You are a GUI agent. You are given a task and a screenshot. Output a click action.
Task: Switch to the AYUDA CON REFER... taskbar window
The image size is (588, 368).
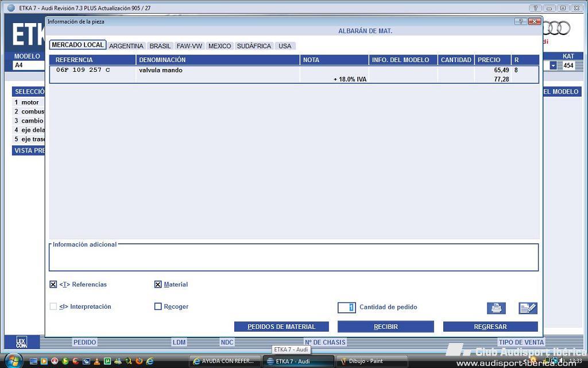pyautogui.click(x=225, y=361)
